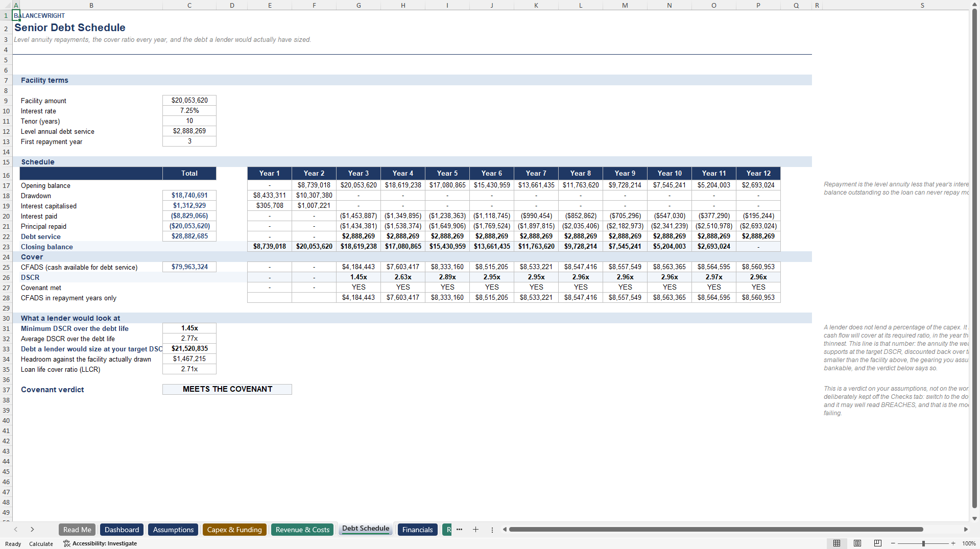
Task: Open the Read Me sheet tab
Action: click(77, 530)
